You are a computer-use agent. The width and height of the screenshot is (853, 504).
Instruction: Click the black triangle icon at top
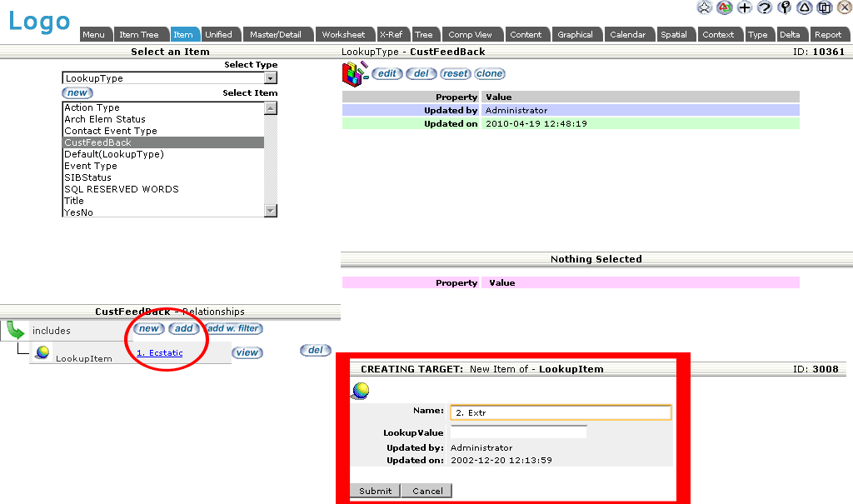[805, 7]
